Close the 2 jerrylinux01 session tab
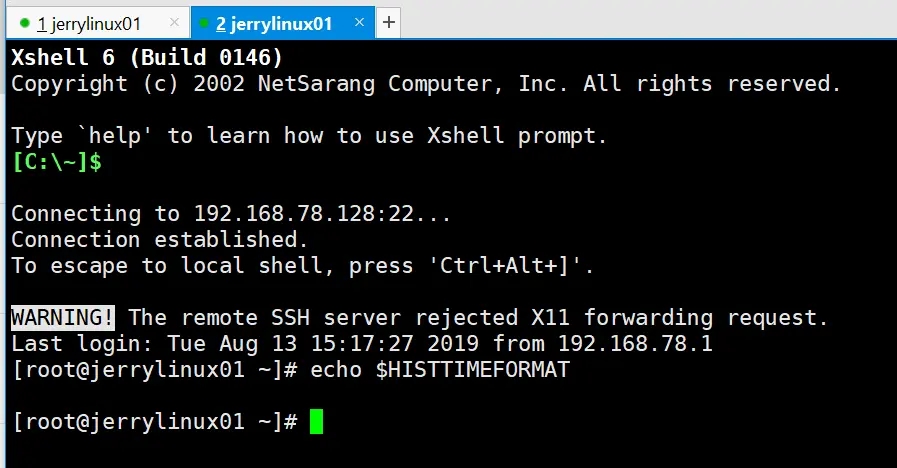Viewport: 897px width, 468px height. coord(359,22)
